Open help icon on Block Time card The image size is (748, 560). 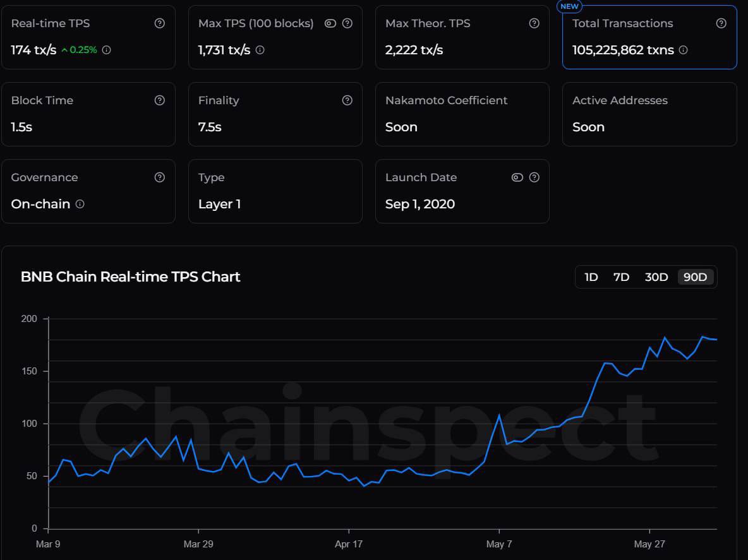(160, 100)
